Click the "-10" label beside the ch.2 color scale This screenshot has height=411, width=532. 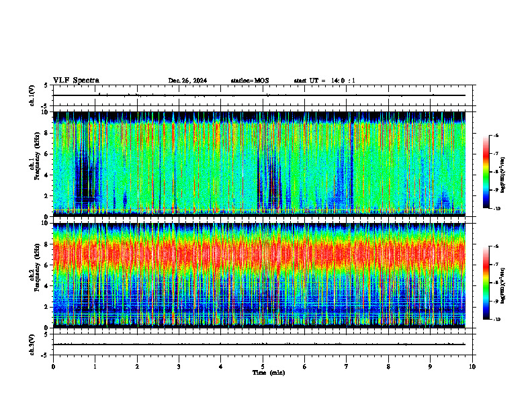pyautogui.click(x=496, y=320)
